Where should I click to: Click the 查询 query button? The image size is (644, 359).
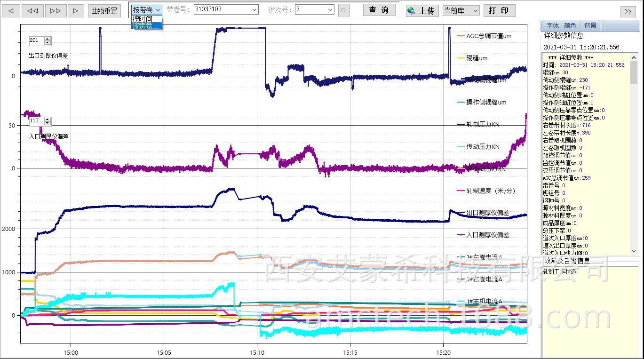coord(379,10)
